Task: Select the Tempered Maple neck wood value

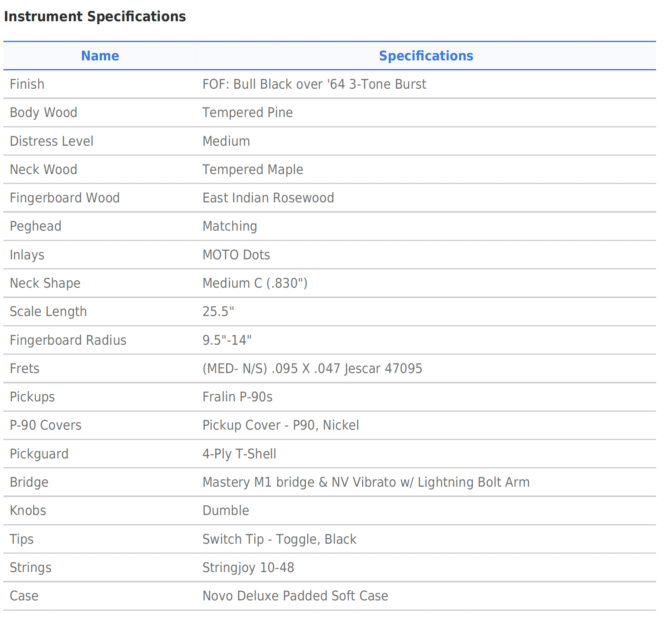Action: click(252, 169)
